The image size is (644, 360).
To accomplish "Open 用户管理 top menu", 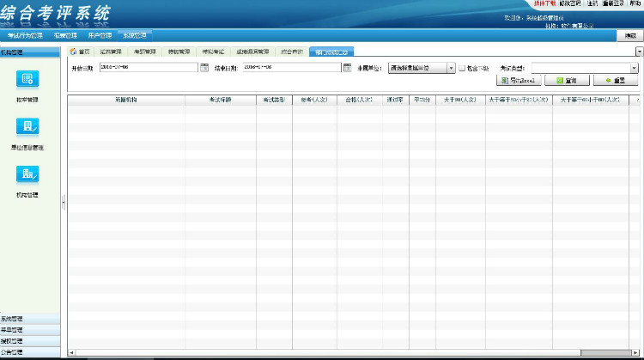I will pos(100,36).
